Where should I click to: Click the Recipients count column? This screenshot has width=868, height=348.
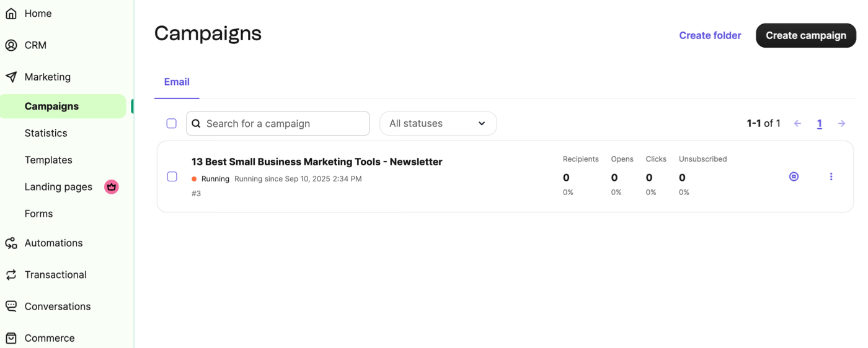pos(580,176)
